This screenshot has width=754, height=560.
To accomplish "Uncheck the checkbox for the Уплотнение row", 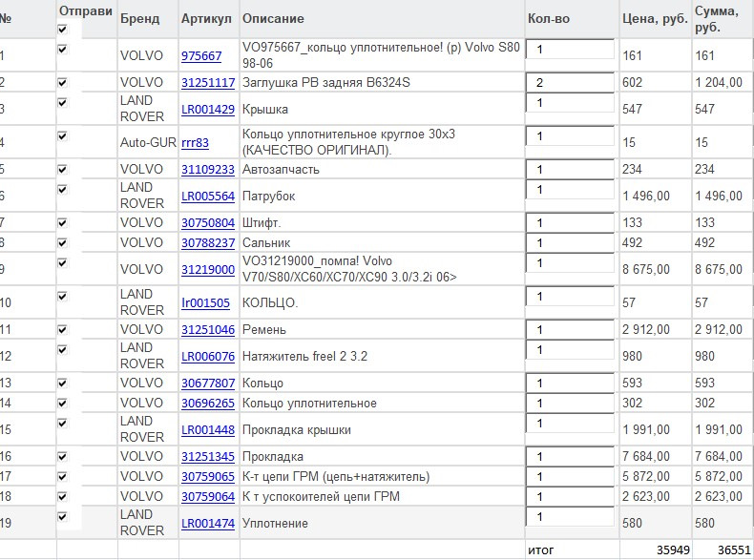I will (63, 516).
